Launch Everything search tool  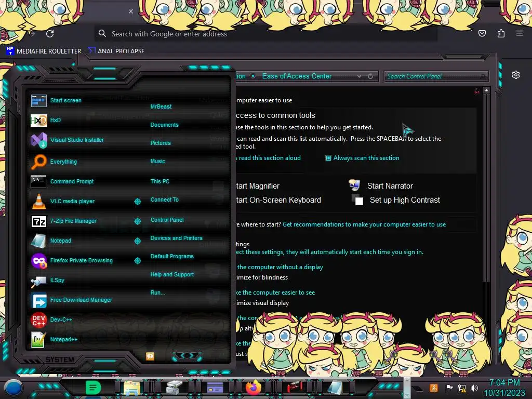tap(54, 162)
